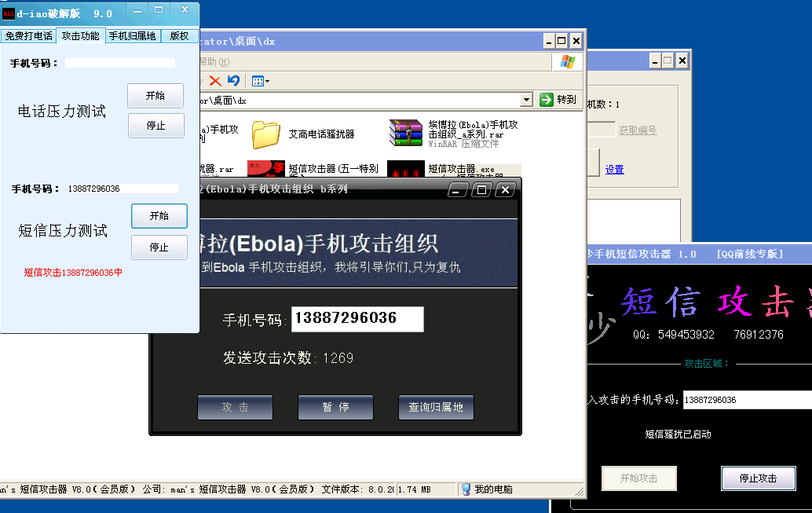Click the 短信压力测试 label

pos(63,230)
